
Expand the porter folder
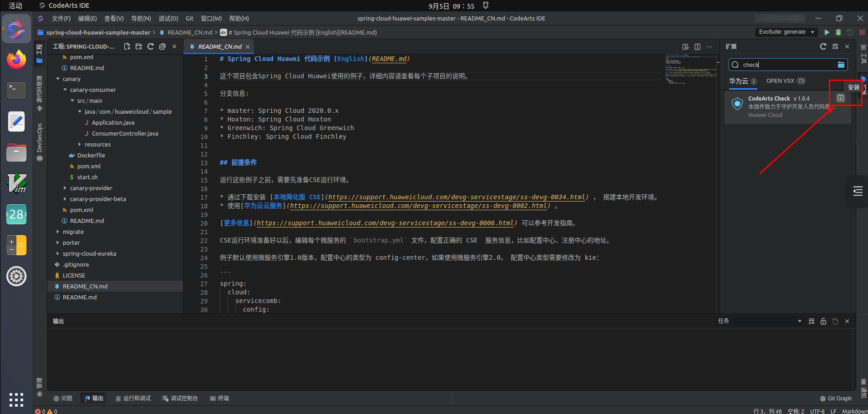coord(58,243)
